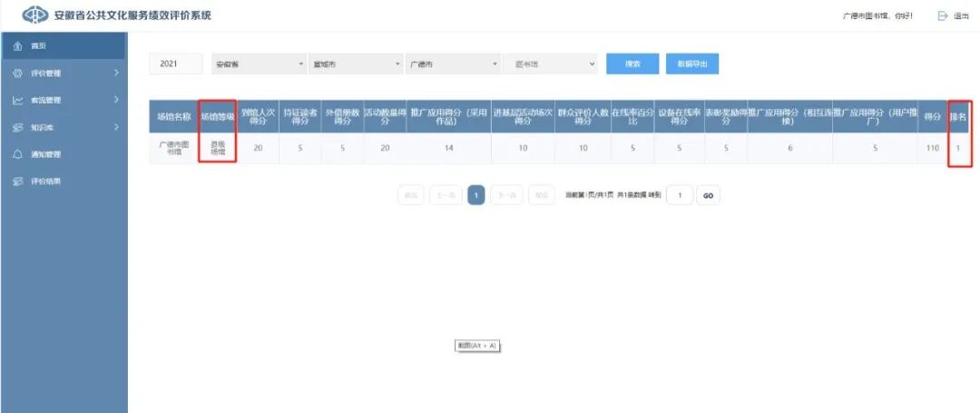Click the value 20 under 到馆人次得分
The height and width of the screenshot is (413, 980).
[258, 149]
